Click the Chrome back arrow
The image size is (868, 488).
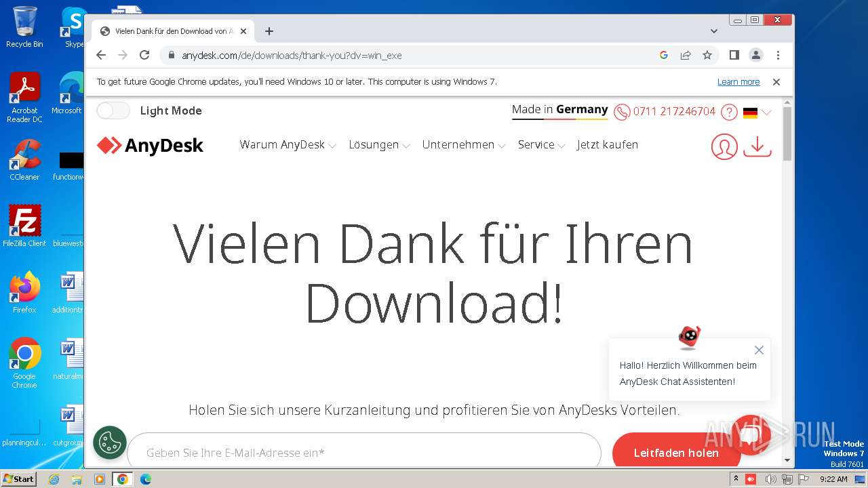point(101,56)
